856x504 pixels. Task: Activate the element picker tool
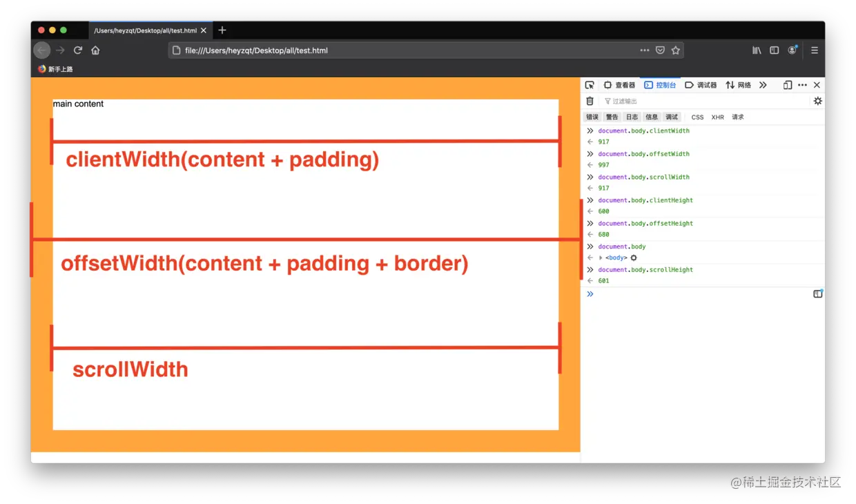click(590, 85)
